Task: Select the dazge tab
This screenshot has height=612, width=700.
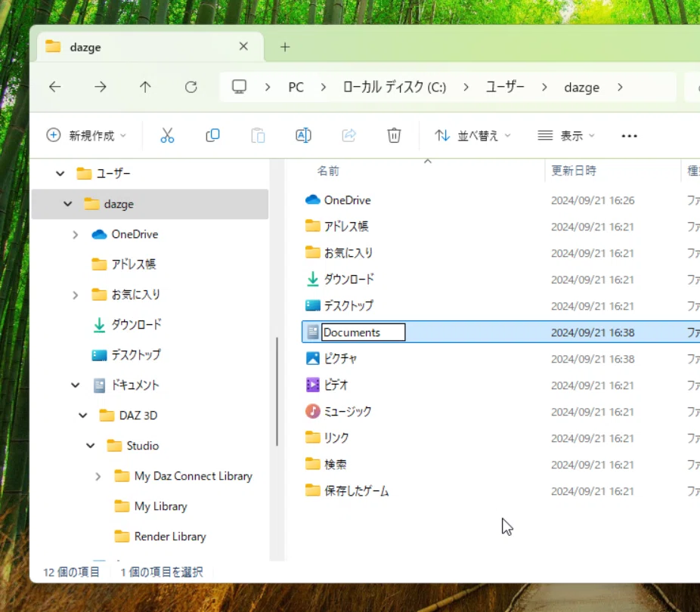Action: coord(150,47)
